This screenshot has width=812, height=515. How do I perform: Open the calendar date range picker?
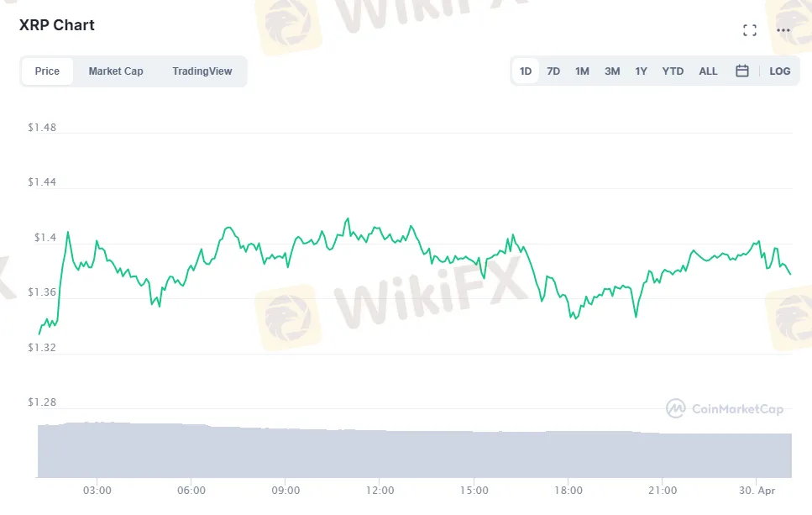(742, 71)
